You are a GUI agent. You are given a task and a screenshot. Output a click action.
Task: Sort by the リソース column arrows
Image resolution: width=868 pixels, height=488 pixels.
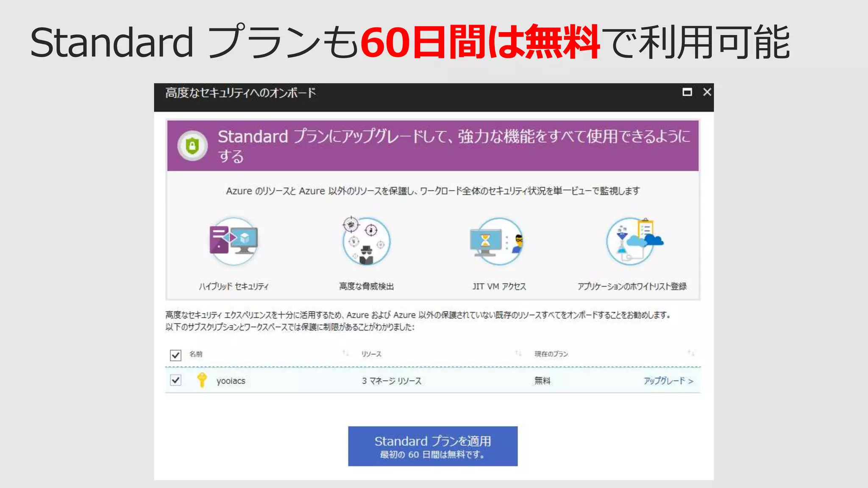(x=518, y=353)
